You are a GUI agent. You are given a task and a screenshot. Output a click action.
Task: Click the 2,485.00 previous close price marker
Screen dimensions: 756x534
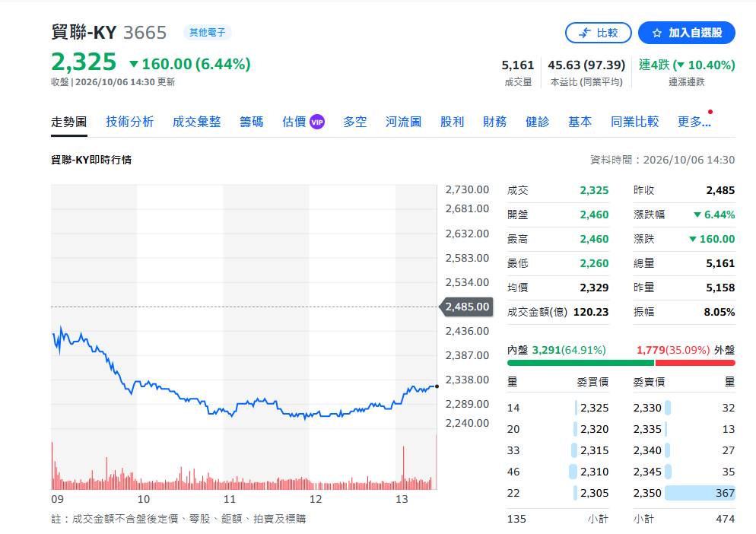point(466,307)
